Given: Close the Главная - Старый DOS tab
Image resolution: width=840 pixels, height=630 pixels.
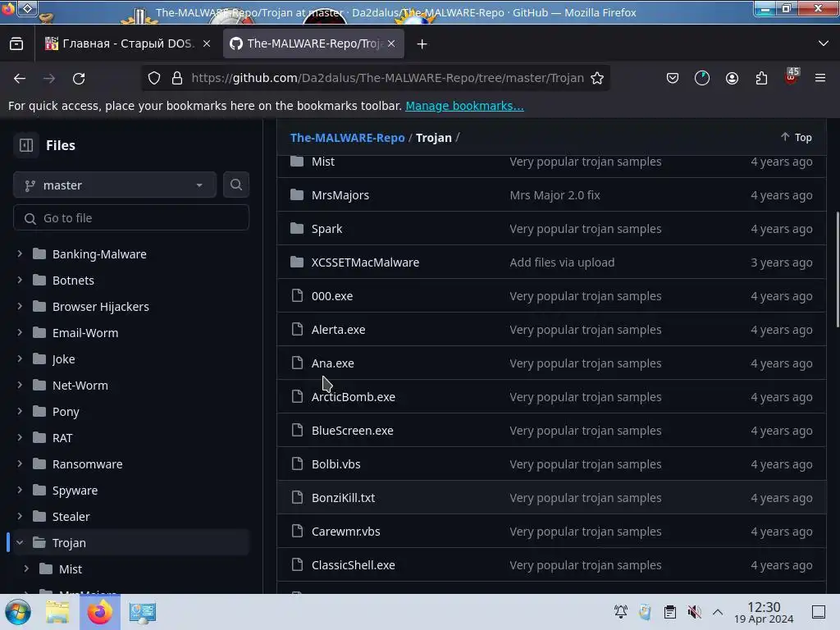Looking at the screenshot, I should pyautogui.click(x=207, y=44).
